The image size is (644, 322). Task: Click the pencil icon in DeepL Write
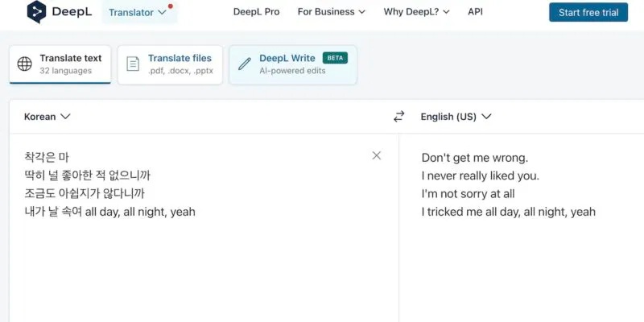click(x=244, y=64)
